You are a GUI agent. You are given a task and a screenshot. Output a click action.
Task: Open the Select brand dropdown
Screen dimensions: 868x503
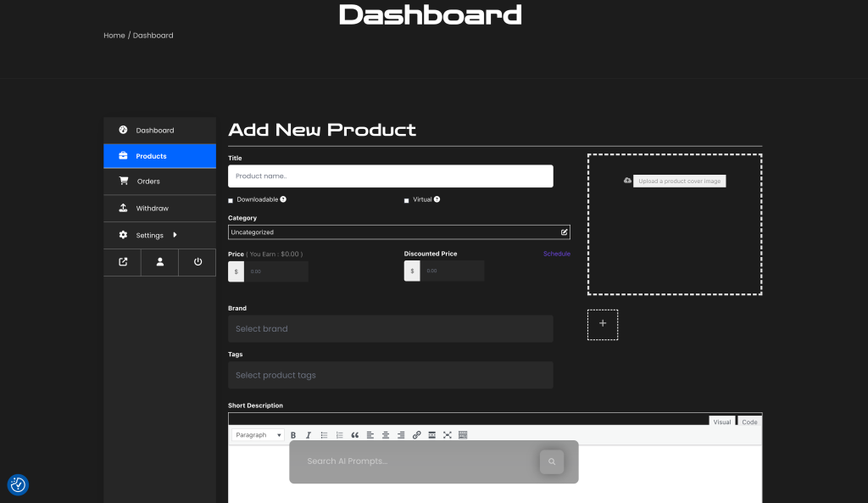coord(390,329)
